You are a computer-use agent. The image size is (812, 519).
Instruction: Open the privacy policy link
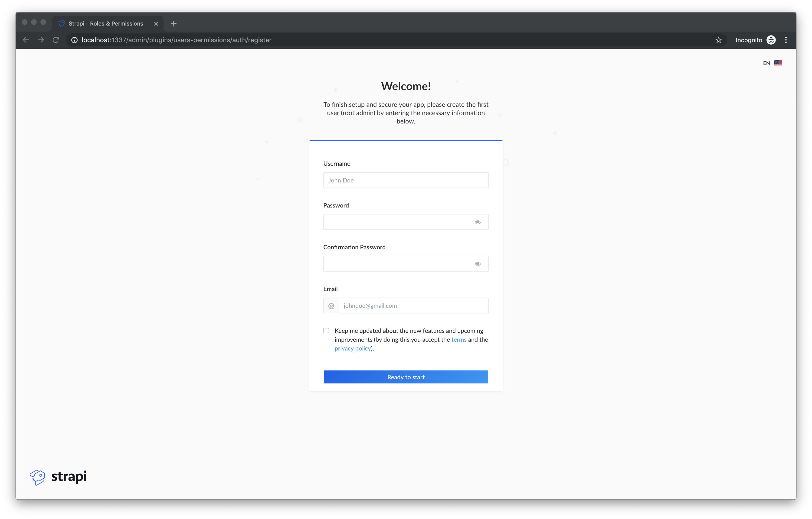(352, 348)
